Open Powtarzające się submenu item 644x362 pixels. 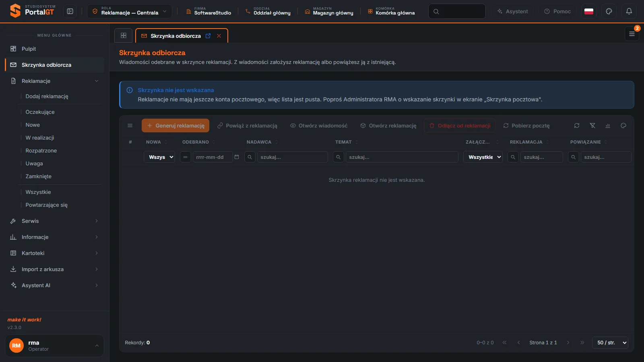tap(46, 205)
